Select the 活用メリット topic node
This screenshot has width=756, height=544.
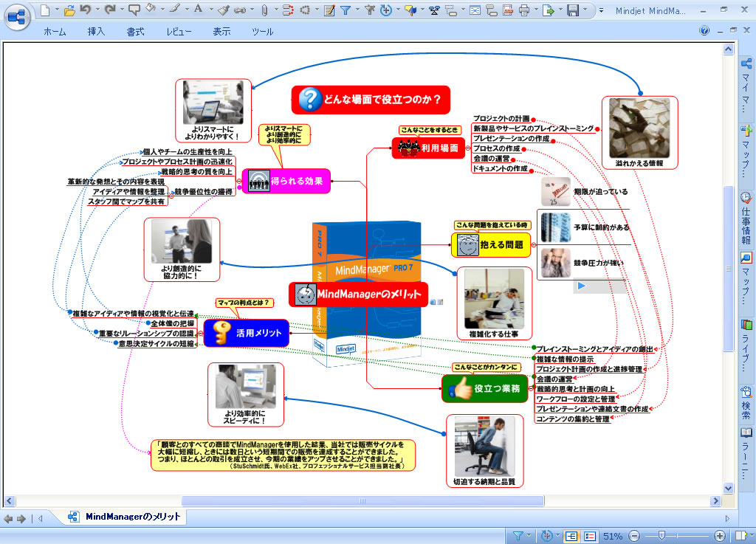coord(247,334)
